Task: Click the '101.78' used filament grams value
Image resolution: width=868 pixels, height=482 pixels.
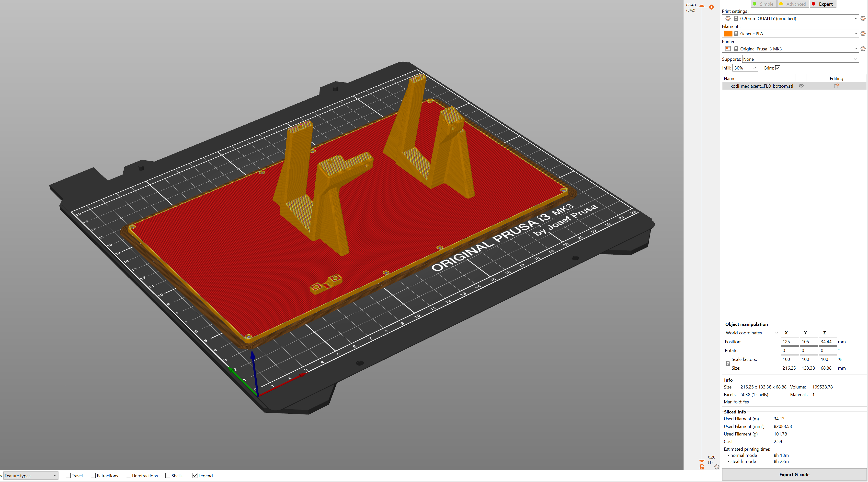Action: pyautogui.click(x=780, y=434)
